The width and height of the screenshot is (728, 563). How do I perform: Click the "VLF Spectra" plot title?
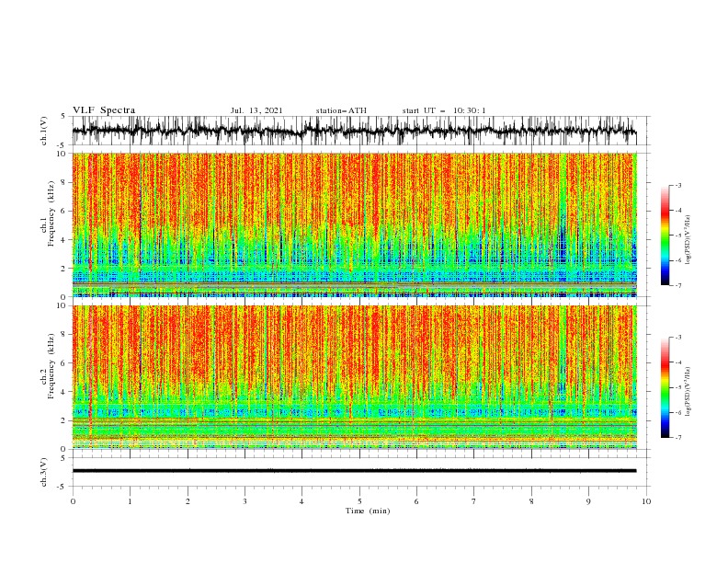coord(104,110)
